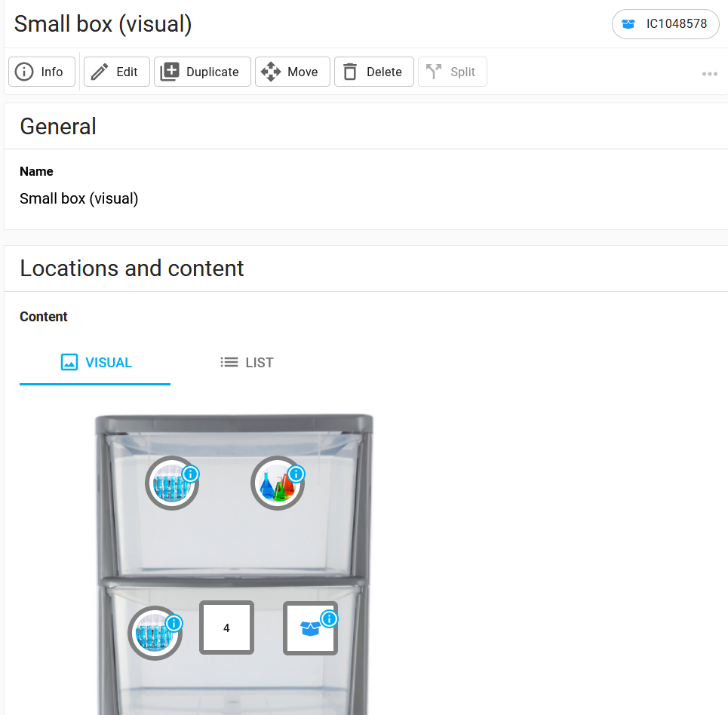Open info badge on top drawer test tubes
The image size is (728, 715).
(190, 474)
